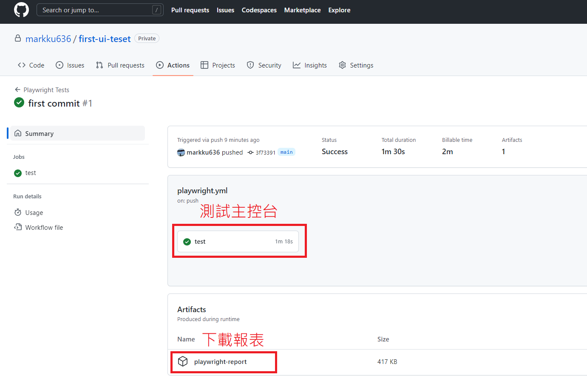Open commit 3f73391 link
This screenshot has width=587, height=392.
coord(265,152)
